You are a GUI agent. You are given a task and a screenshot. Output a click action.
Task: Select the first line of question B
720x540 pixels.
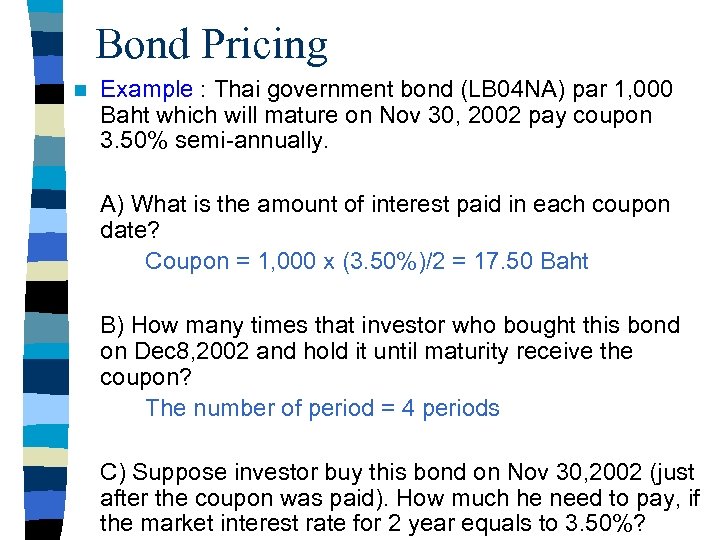pyautogui.click(x=390, y=326)
